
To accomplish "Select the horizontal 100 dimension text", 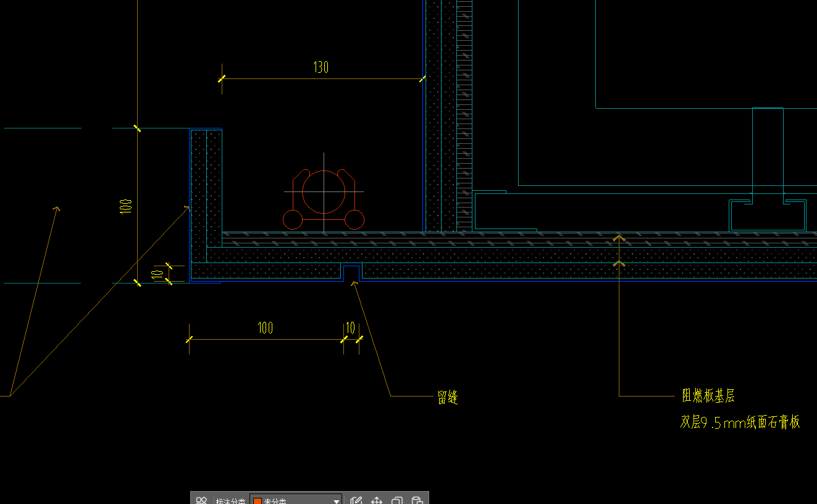I will click(x=265, y=328).
